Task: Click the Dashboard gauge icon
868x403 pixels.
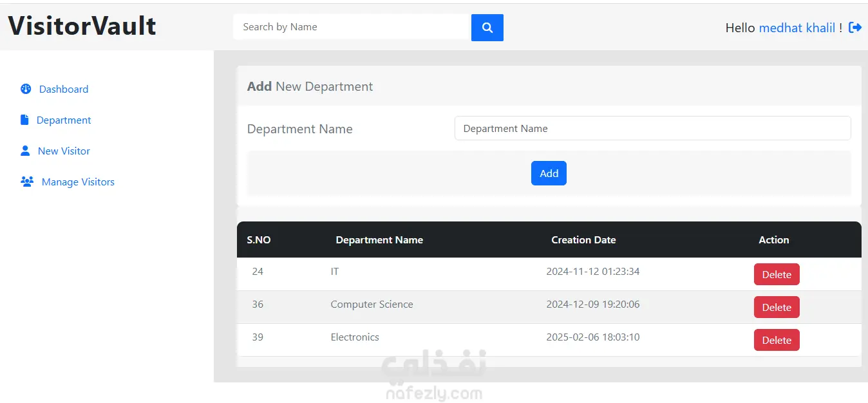Action: [26, 89]
